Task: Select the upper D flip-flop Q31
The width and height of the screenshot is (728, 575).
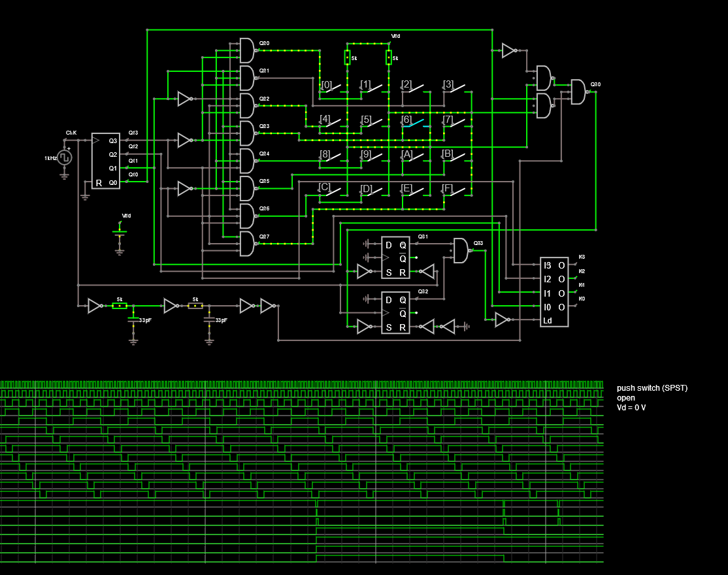Action: [395, 257]
